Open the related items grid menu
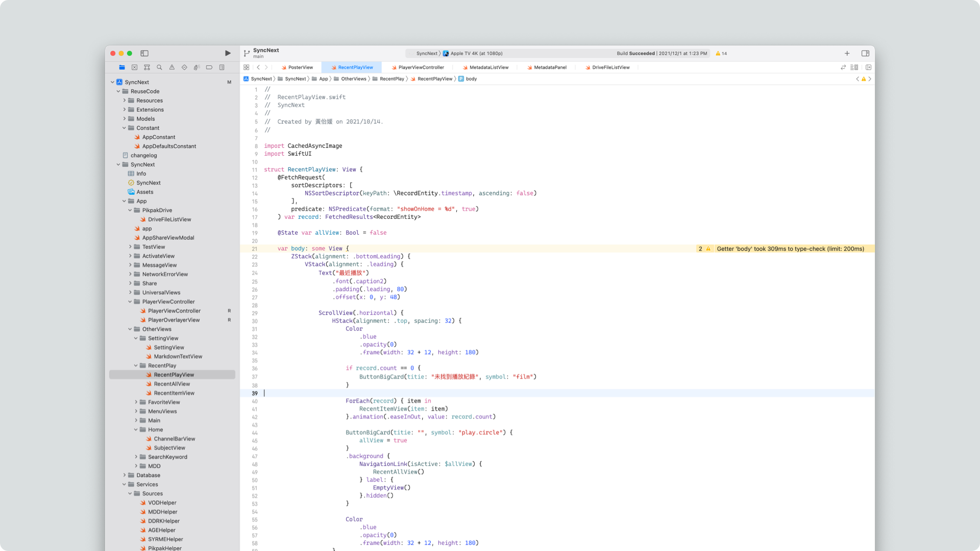The image size is (980, 551). coord(247,67)
